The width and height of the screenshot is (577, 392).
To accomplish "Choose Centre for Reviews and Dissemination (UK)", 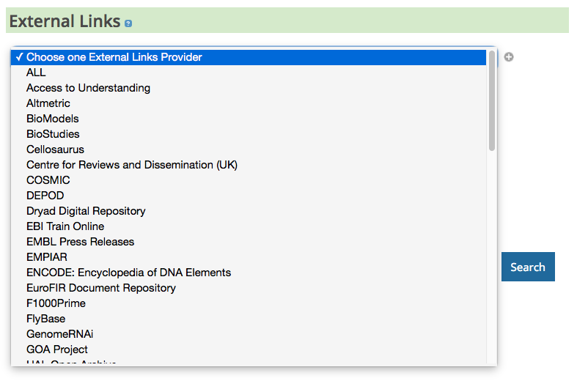I will (249, 165).
